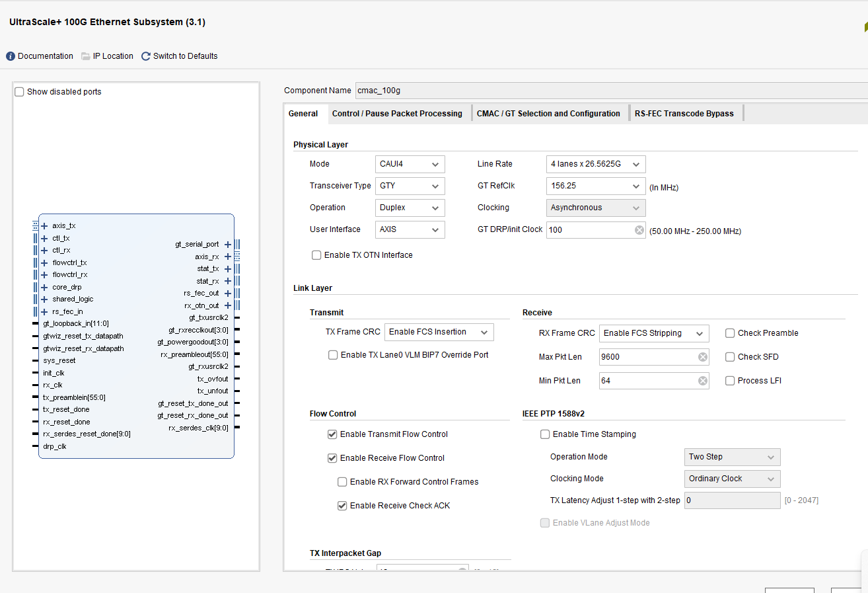
Task: Open the Clocking Asynchronous dropdown
Action: coord(596,208)
